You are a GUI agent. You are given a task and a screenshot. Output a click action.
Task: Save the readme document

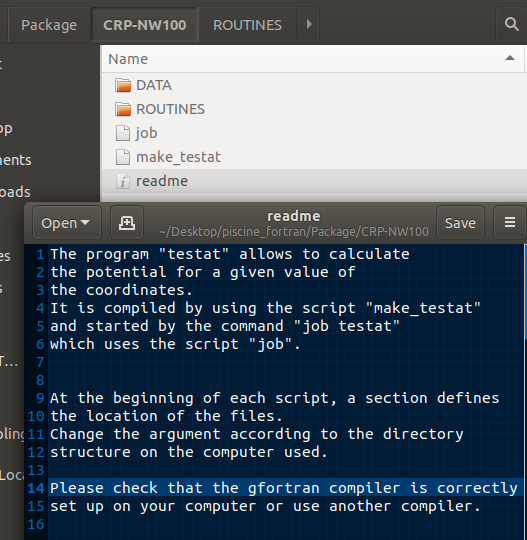[x=460, y=223]
